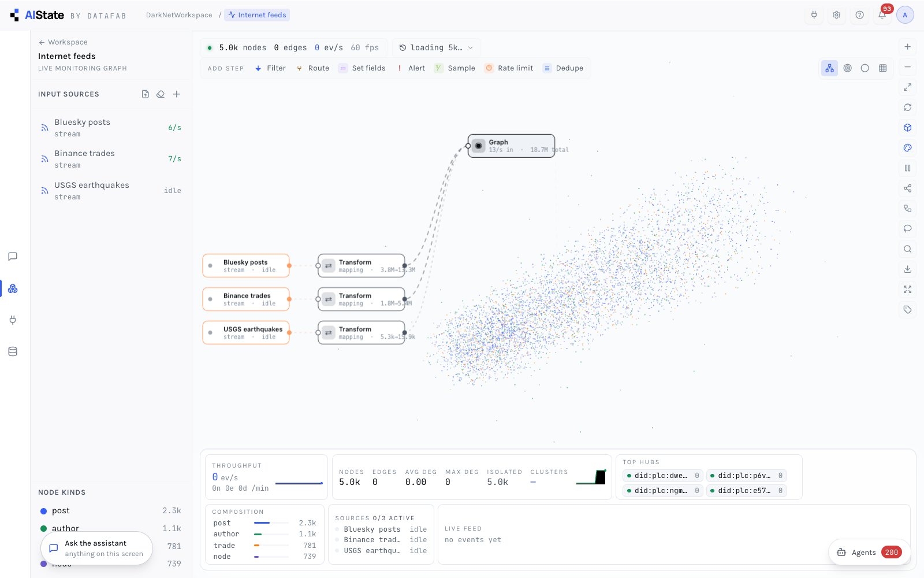Select the Binance trades input source
The height and width of the screenshot is (578, 924).
click(110, 159)
